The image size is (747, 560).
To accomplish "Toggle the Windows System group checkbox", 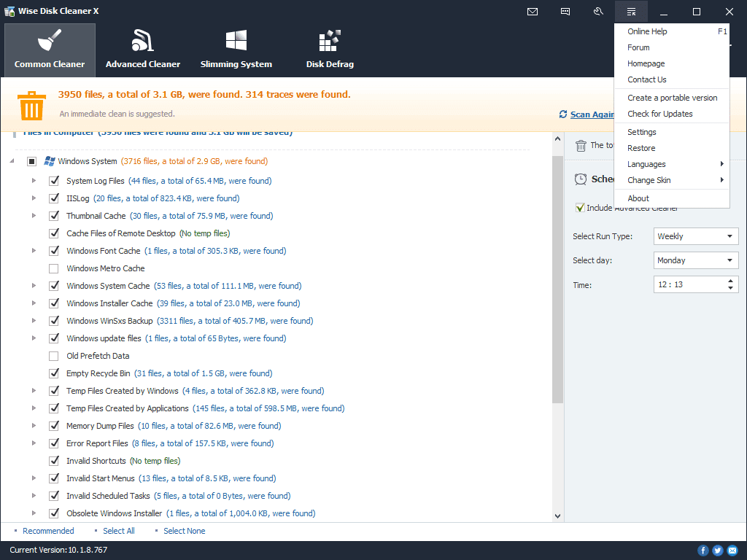I will tap(31, 161).
